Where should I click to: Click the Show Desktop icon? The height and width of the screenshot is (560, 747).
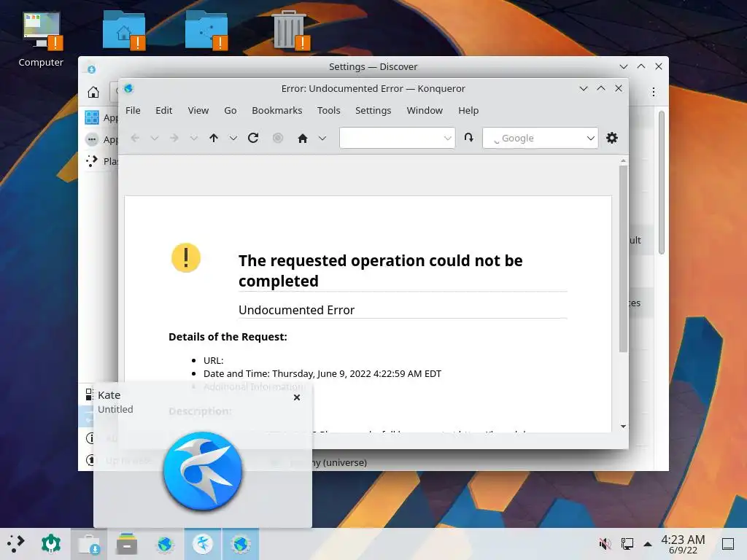click(728, 543)
